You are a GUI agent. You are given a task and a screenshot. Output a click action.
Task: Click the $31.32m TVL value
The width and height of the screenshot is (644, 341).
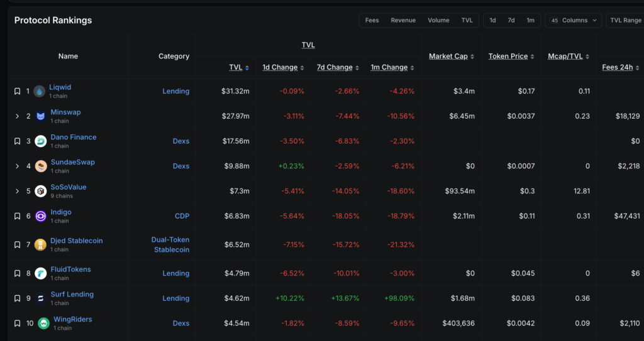pyautogui.click(x=235, y=91)
